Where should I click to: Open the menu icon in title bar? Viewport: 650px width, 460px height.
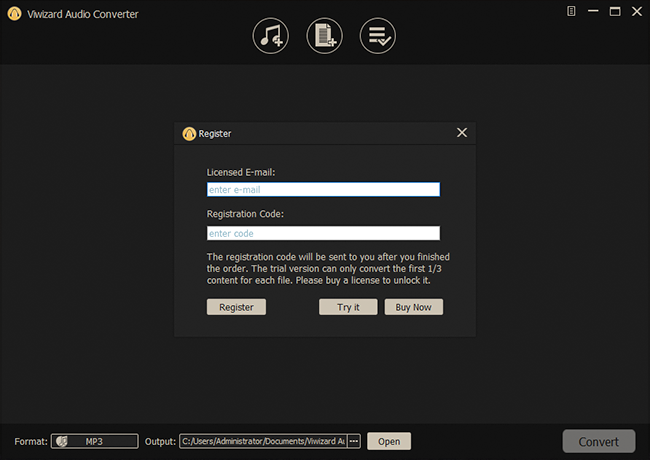click(x=571, y=11)
